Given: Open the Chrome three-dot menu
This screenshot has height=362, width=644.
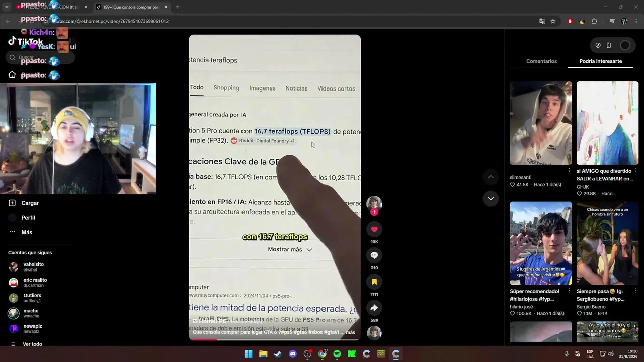Looking at the screenshot, I should (x=636, y=21).
